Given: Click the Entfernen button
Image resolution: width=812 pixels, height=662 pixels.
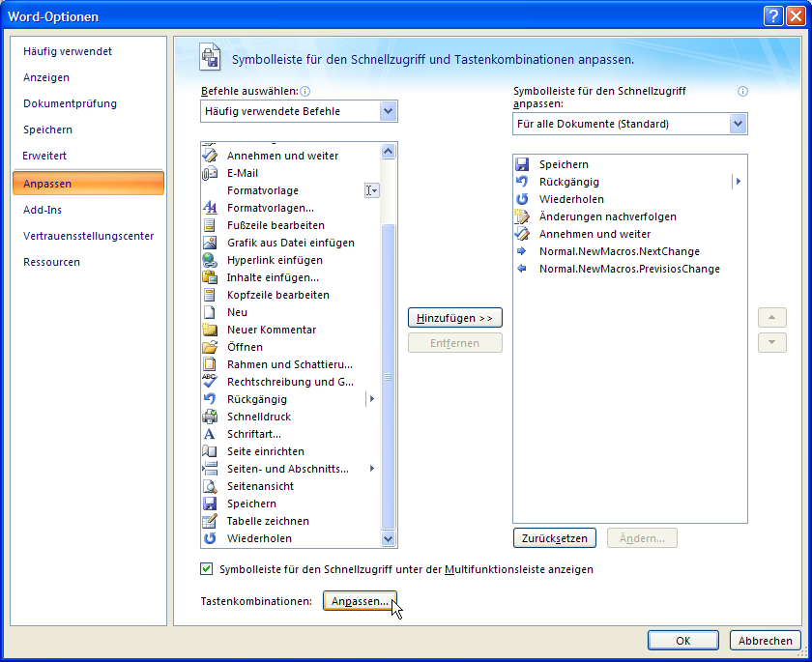Looking at the screenshot, I should pyautogui.click(x=454, y=343).
